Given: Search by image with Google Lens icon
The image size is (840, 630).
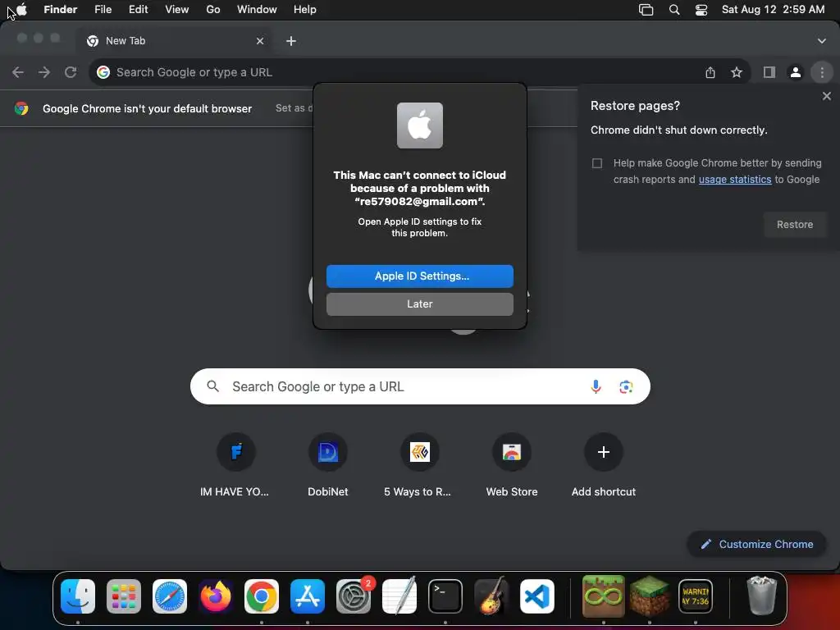Looking at the screenshot, I should (626, 386).
